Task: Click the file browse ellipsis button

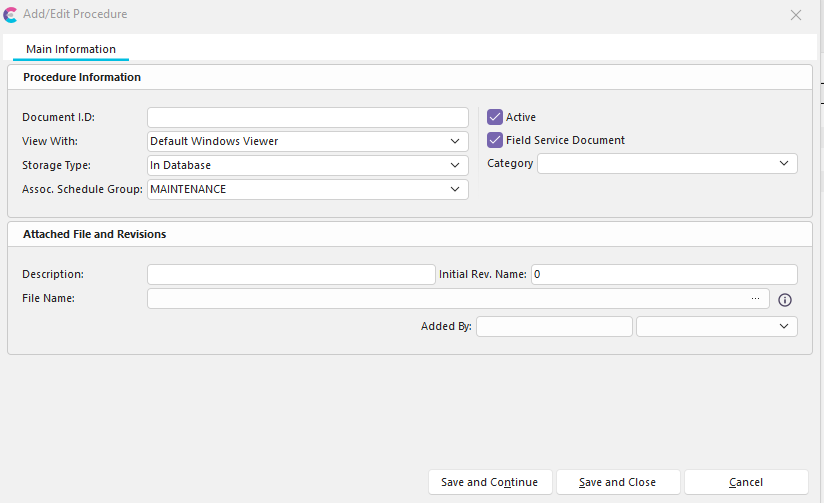Action: click(x=756, y=299)
